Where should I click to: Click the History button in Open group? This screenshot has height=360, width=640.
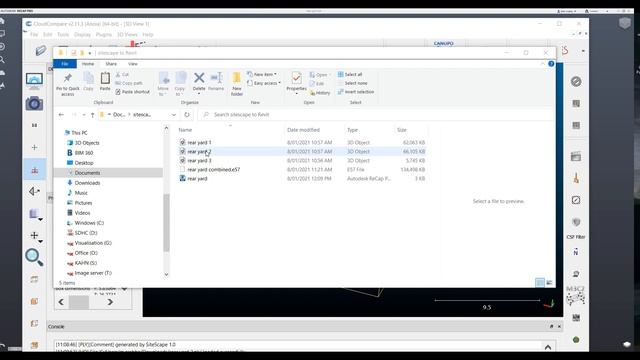[x=320, y=93]
